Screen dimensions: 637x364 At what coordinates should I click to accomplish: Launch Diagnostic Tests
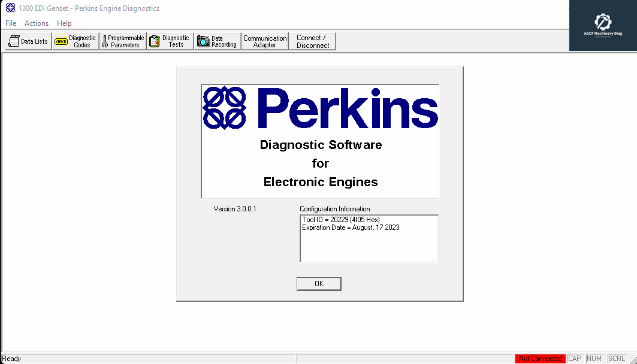coord(170,41)
